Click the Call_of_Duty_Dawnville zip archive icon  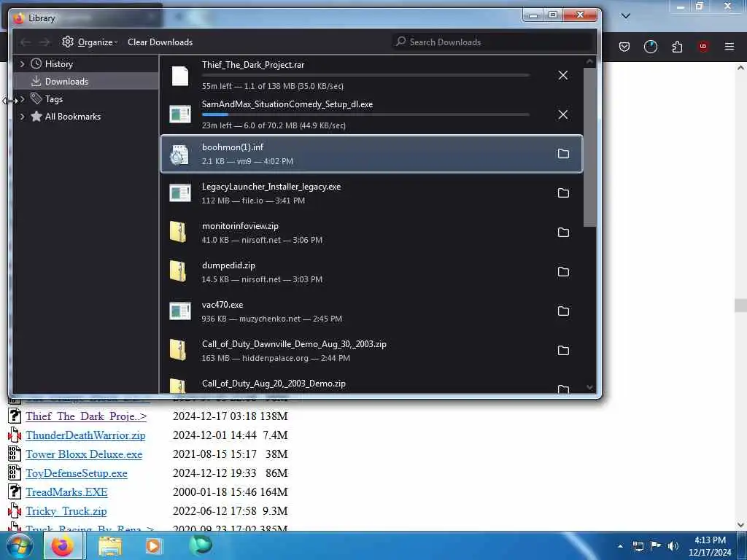178,351
